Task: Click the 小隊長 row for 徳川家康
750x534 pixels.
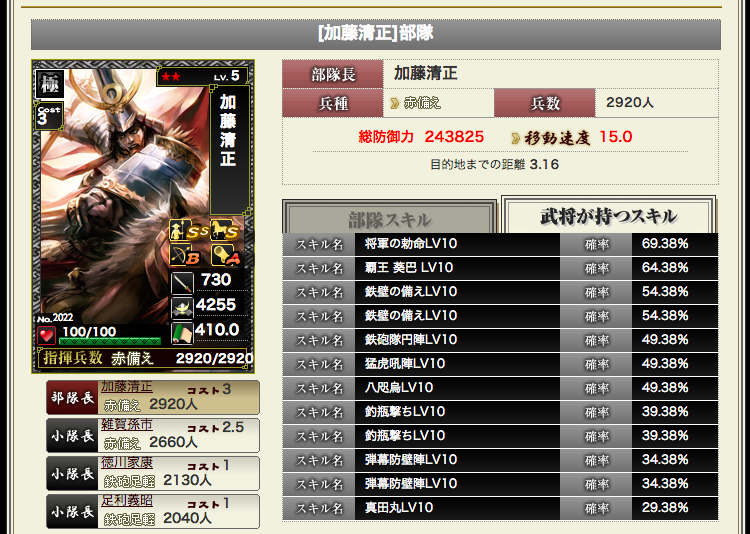Action: tap(153, 474)
